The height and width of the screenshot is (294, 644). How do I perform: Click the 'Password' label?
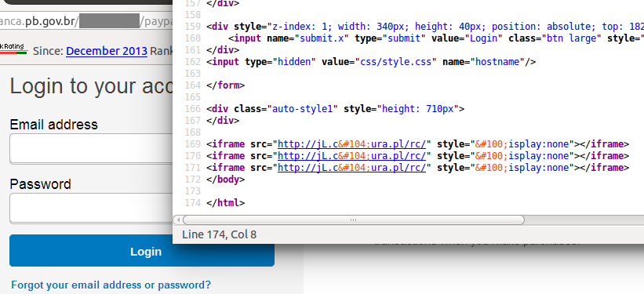pos(40,184)
